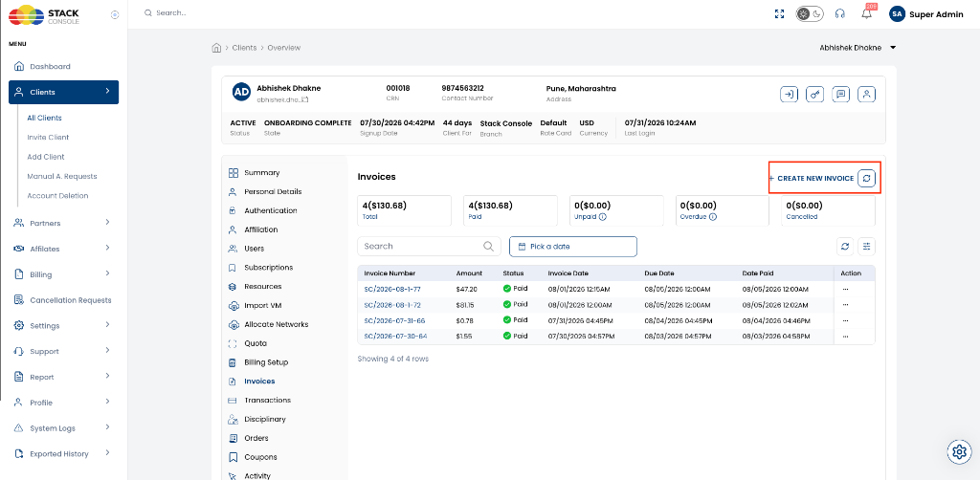Open action menu for invoice SC/2026-07-31-66
Screen dimensions: 980x480
(x=846, y=320)
